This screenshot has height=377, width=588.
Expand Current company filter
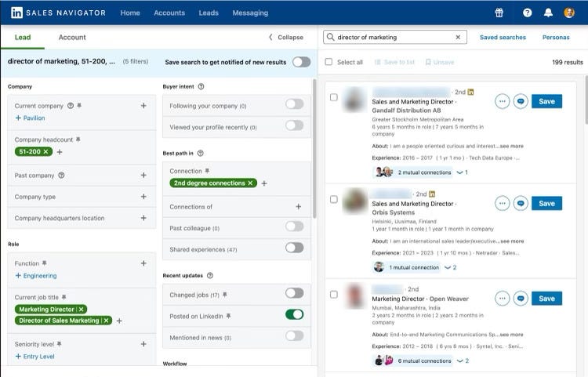pos(143,106)
